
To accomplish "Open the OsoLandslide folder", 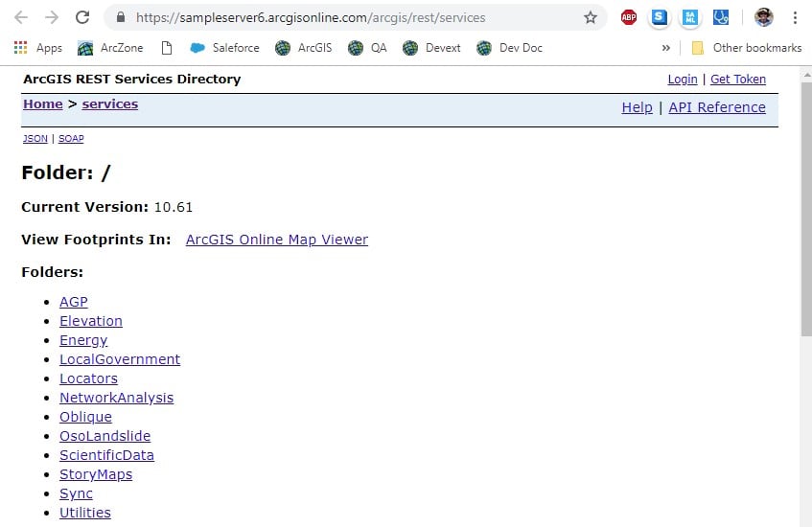I will 105,436.
